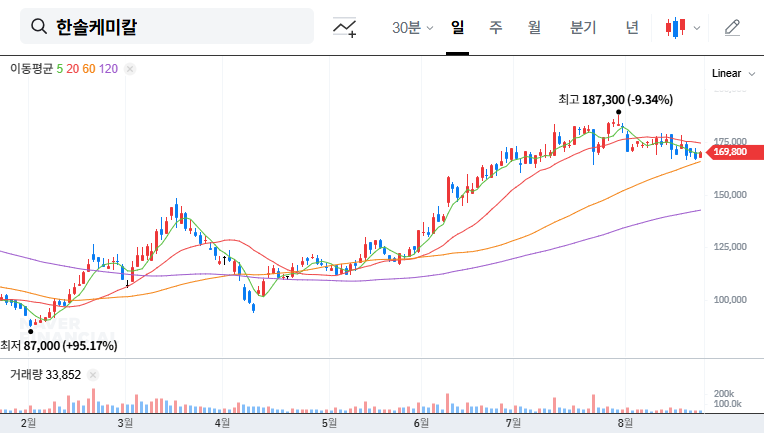The image size is (764, 433).
Task: Expand the 30분 interval dropdown
Action: pyautogui.click(x=412, y=28)
